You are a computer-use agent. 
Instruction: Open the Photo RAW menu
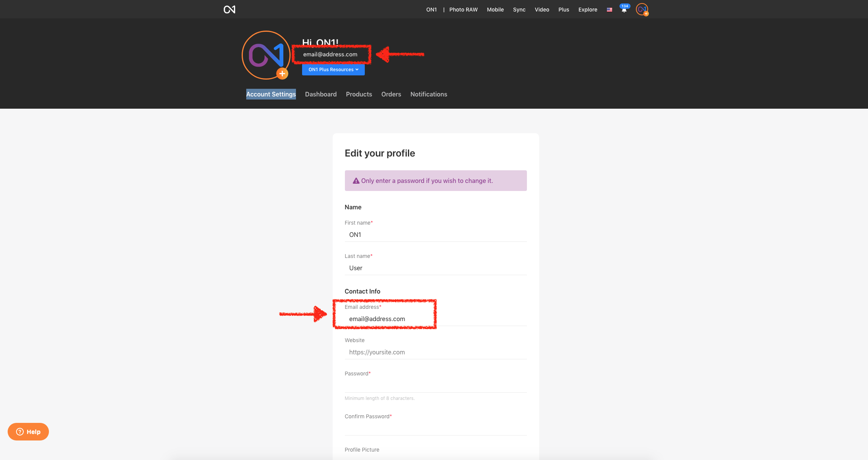point(463,10)
